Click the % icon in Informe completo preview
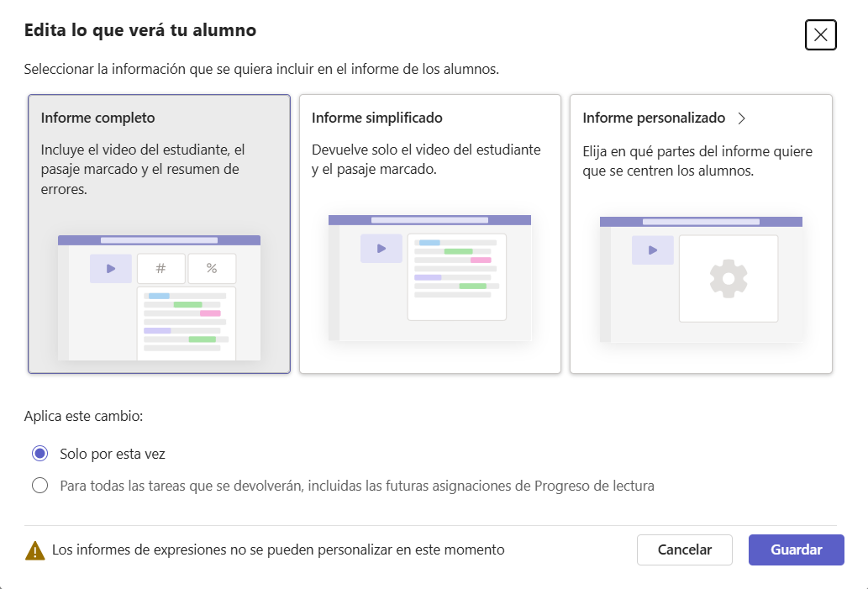Screen dimensions: 868x589 coord(212,269)
